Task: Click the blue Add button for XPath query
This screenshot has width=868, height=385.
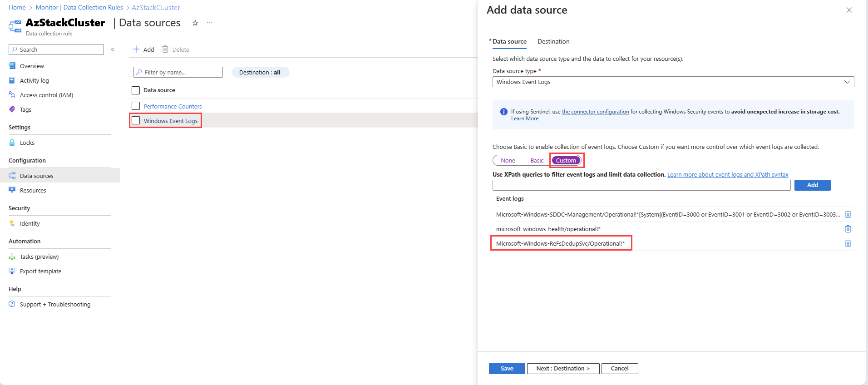Action: coord(812,185)
